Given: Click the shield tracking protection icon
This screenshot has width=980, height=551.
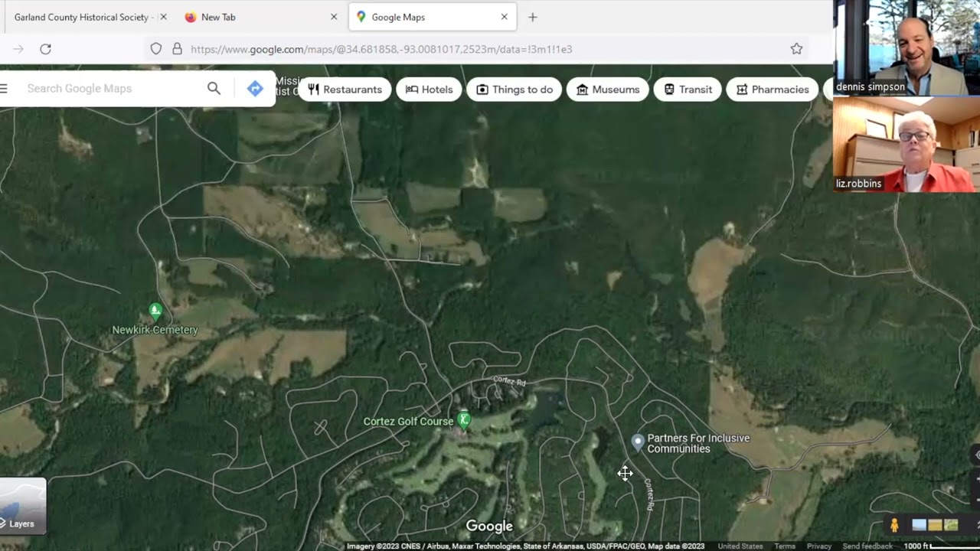Looking at the screenshot, I should (156, 49).
